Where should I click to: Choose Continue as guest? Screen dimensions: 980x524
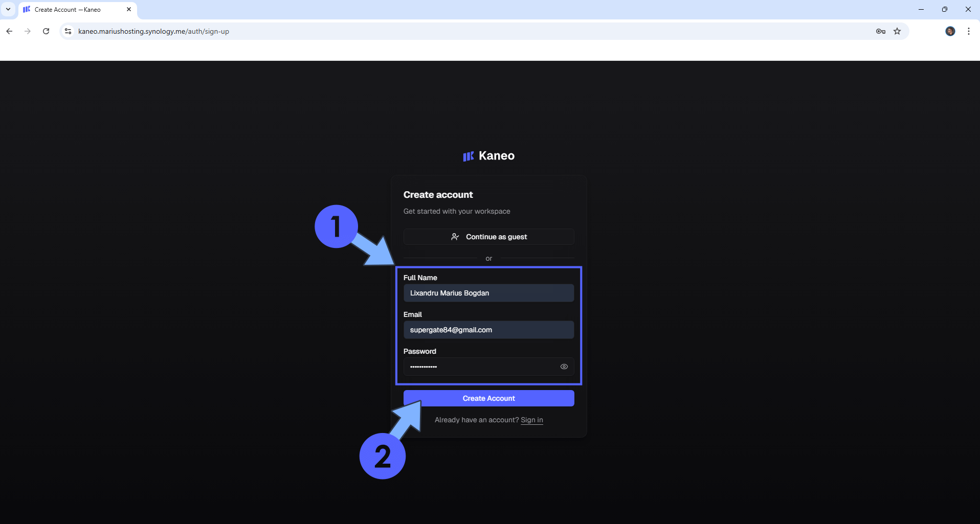[x=488, y=236]
